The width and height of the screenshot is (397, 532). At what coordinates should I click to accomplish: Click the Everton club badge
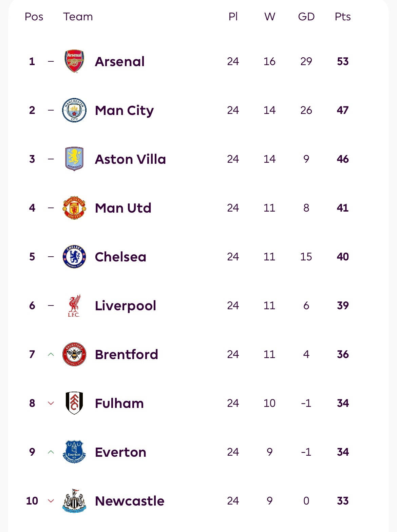74,452
